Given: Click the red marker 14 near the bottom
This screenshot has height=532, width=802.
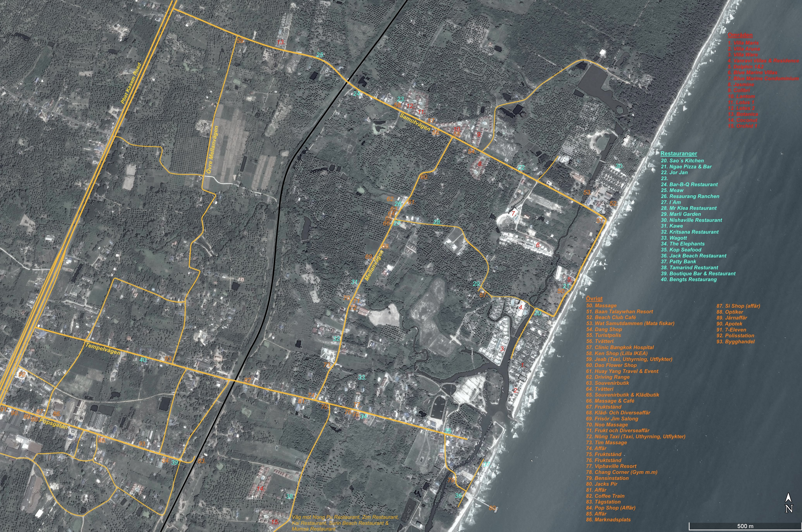Looking at the screenshot, I should pyautogui.click(x=260, y=489).
